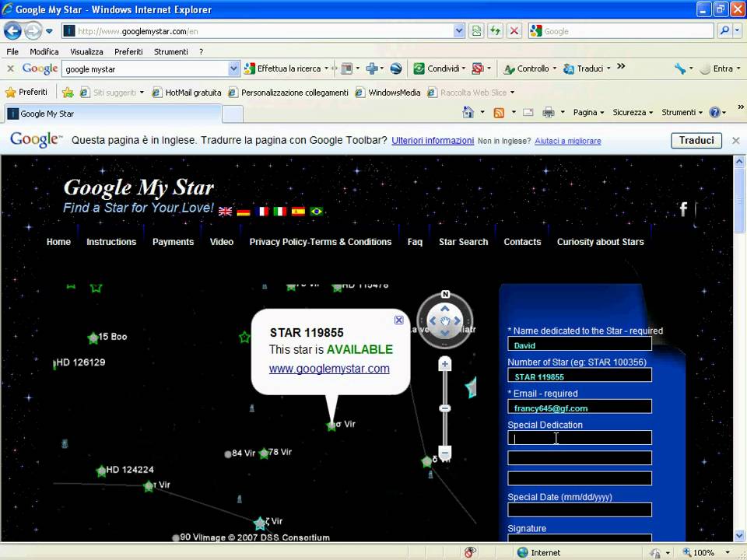The width and height of the screenshot is (747, 560).
Task: Click the RSS feeds icon
Action: pos(499,113)
